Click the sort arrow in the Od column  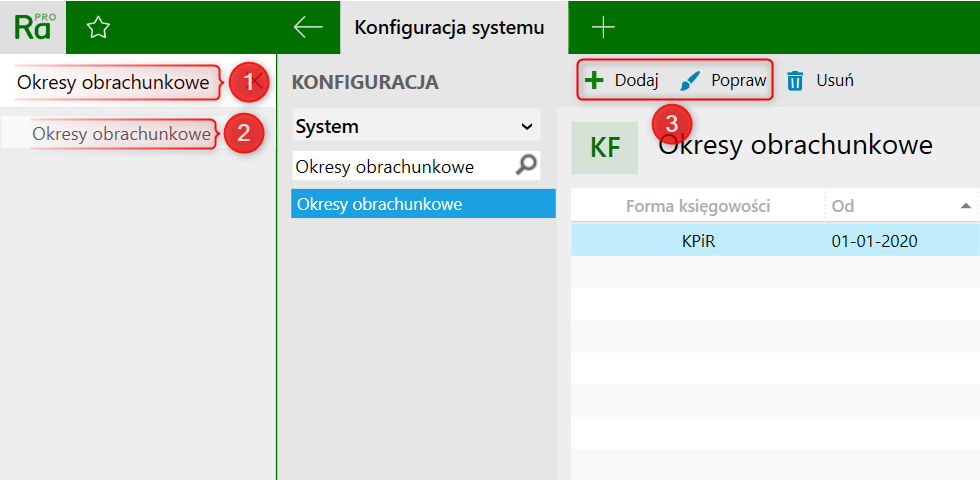(966, 206)
